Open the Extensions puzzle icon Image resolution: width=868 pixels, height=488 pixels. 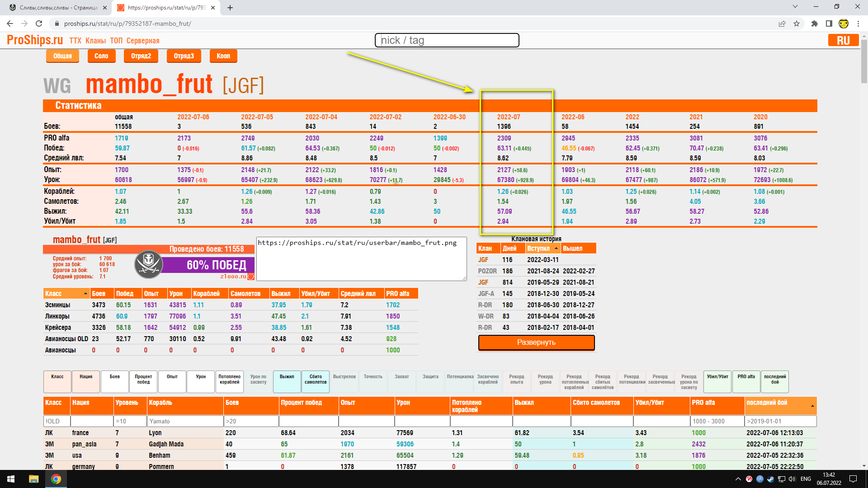pos(815,23)
